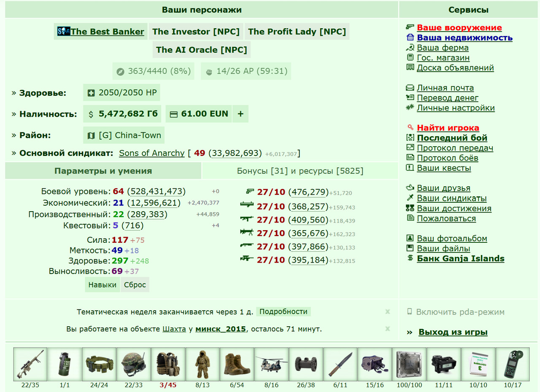Open Перевод денег
This screenshot has width=540, height=392.
(448, 98)
